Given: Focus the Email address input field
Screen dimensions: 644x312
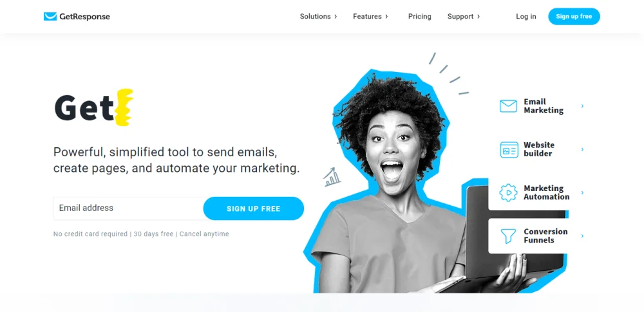Looking at the screenshot, I should point(128,208).
